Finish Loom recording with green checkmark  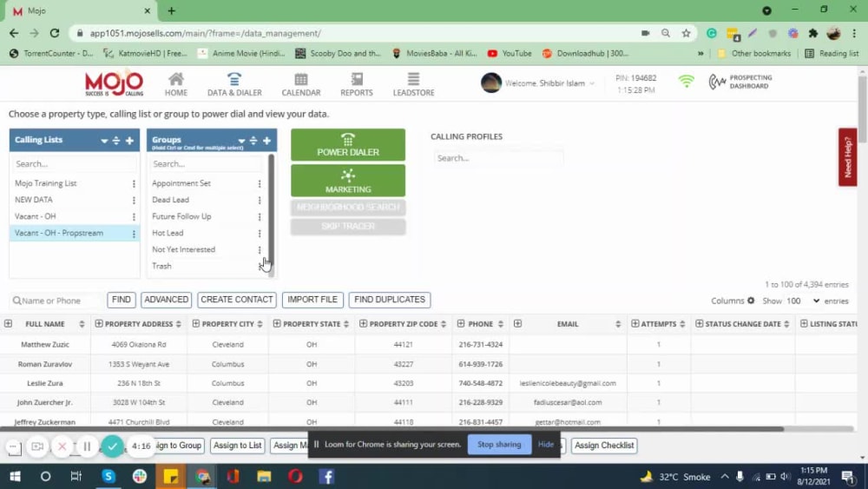(112, 446)
